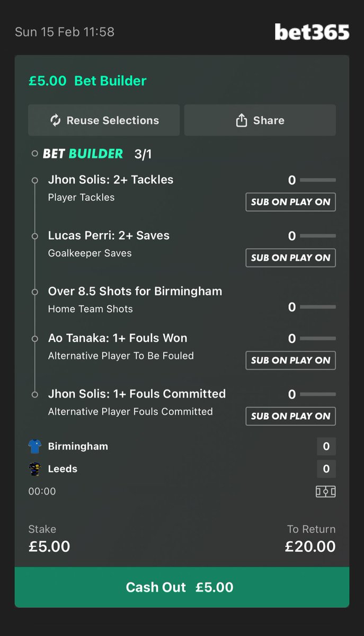Toggle Sub On Play On for Jhon Solis Tackles
The height and width of the screenshot is (636, 364).
290,202
